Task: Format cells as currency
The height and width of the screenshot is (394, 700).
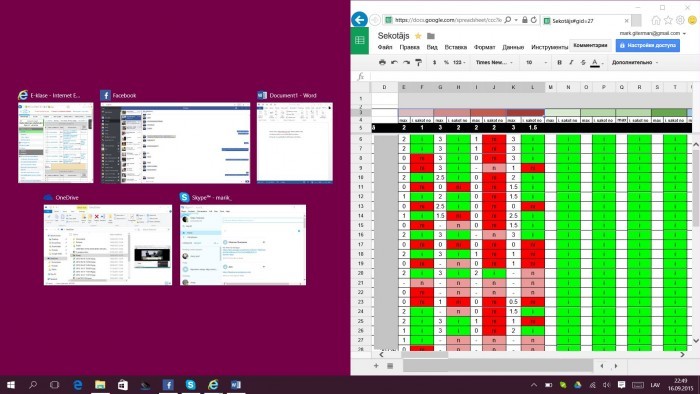Action: pos(434,62)
